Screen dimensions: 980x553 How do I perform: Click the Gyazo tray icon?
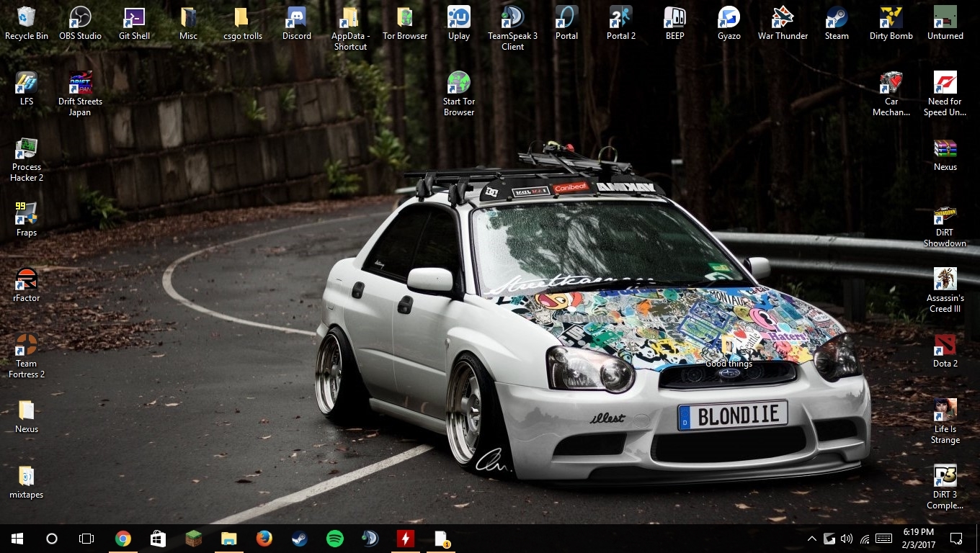coord(829,539)
